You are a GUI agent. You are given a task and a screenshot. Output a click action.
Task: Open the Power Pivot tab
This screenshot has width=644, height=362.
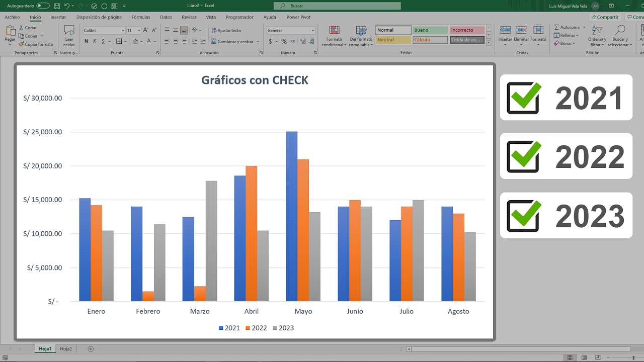[298, 17]
